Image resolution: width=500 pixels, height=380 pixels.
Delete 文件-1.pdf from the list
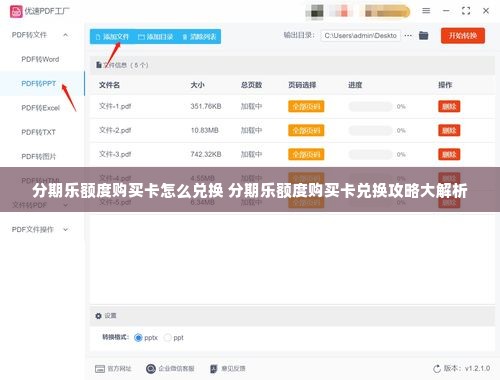[x=449, y=106]
